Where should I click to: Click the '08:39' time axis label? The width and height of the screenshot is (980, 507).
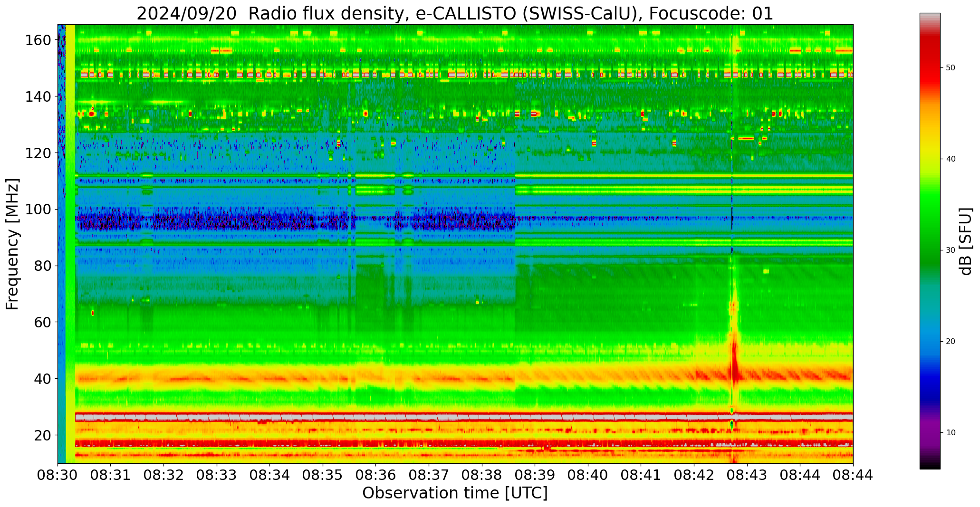[x=535, y=475]
